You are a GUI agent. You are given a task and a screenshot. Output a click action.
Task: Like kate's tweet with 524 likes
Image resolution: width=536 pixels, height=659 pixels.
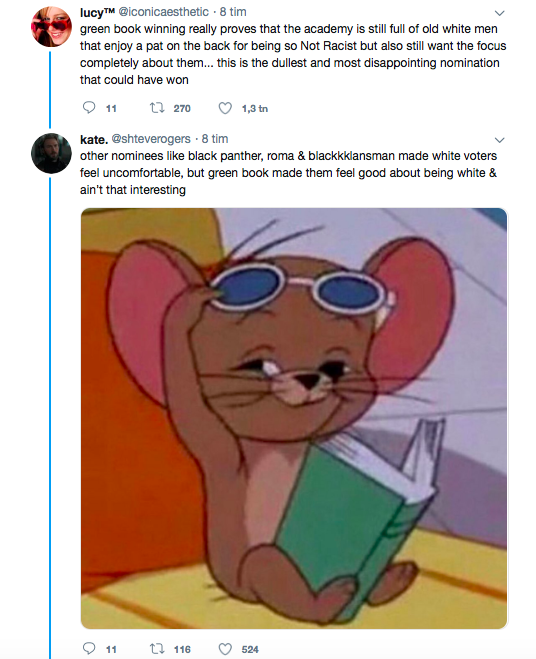click(225, 649)
